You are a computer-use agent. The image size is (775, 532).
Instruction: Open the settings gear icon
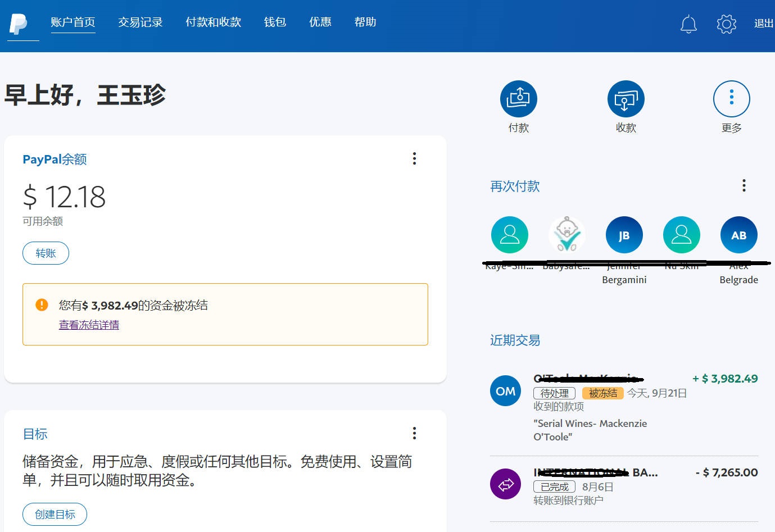(x=727, y=24)
